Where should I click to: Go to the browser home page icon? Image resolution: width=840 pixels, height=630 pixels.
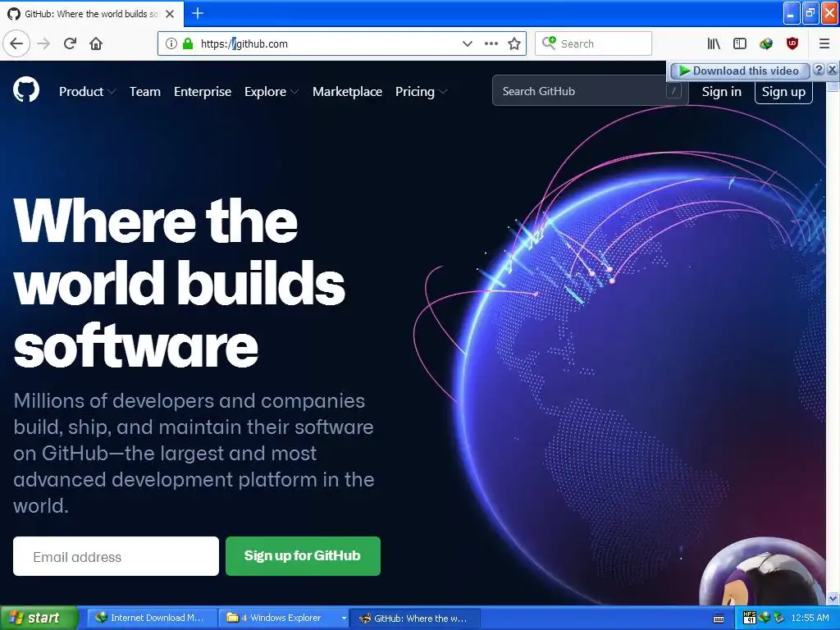coord(96,43)
